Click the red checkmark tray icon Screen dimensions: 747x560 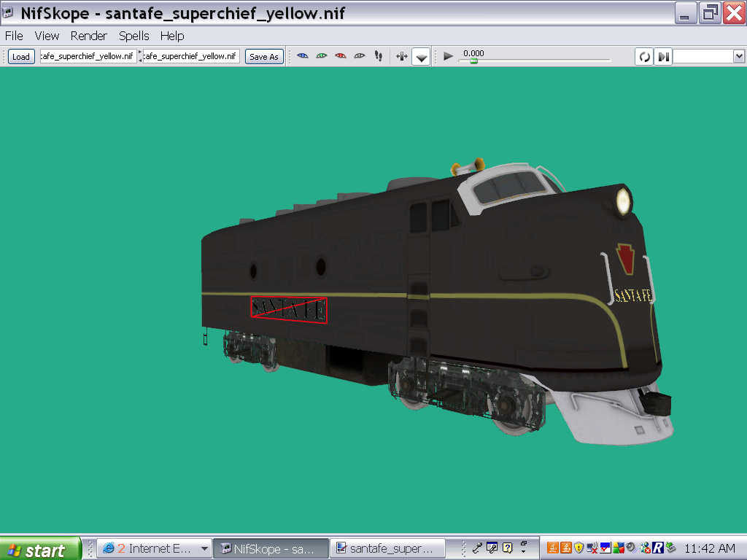point(605,548)
